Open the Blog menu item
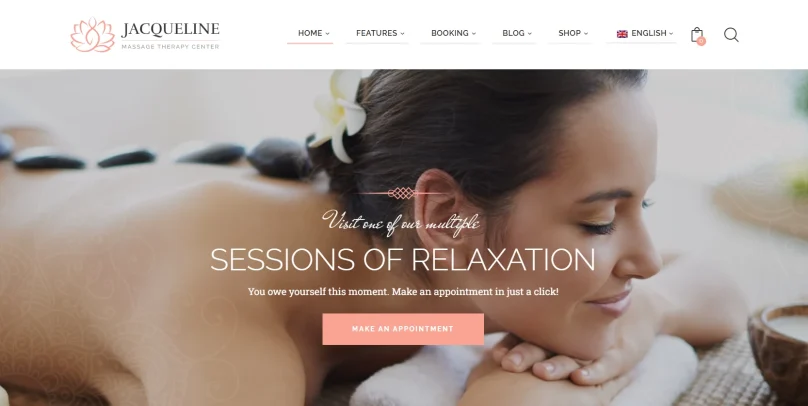 click(513, 33)
